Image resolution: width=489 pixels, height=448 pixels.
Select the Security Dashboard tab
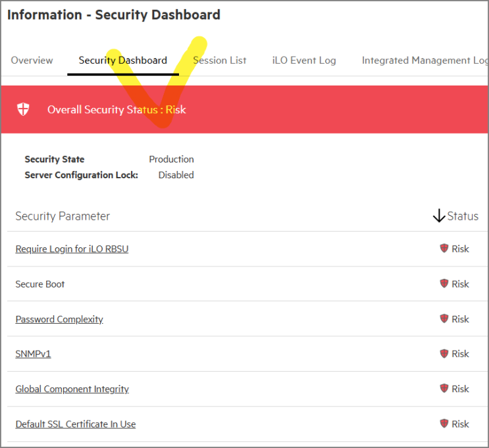(123, 60)
